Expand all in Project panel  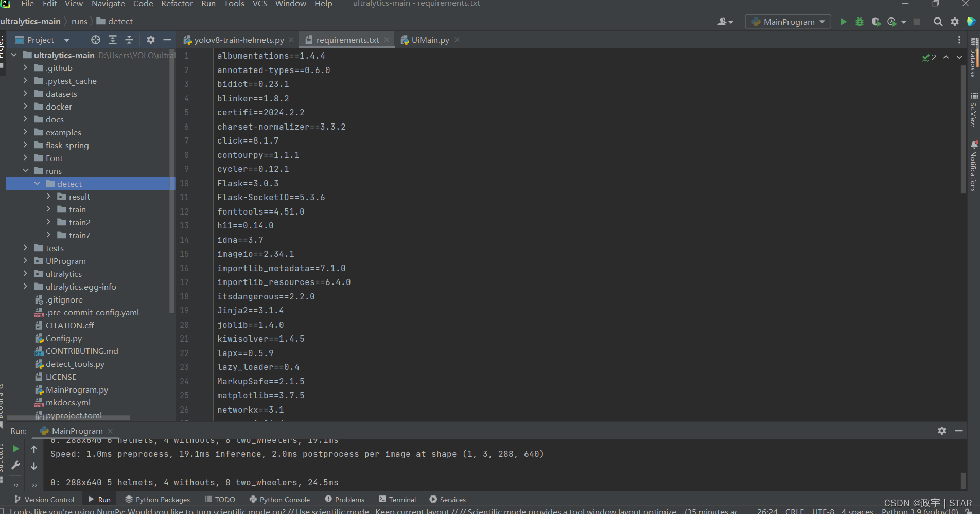113,40
